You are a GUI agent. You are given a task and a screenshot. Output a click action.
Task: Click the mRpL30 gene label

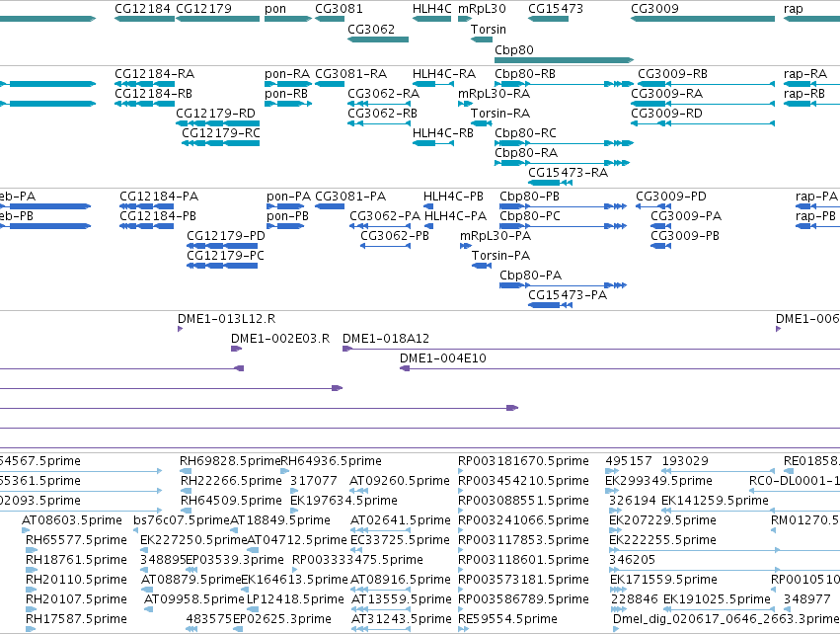[x=482, y=9]
